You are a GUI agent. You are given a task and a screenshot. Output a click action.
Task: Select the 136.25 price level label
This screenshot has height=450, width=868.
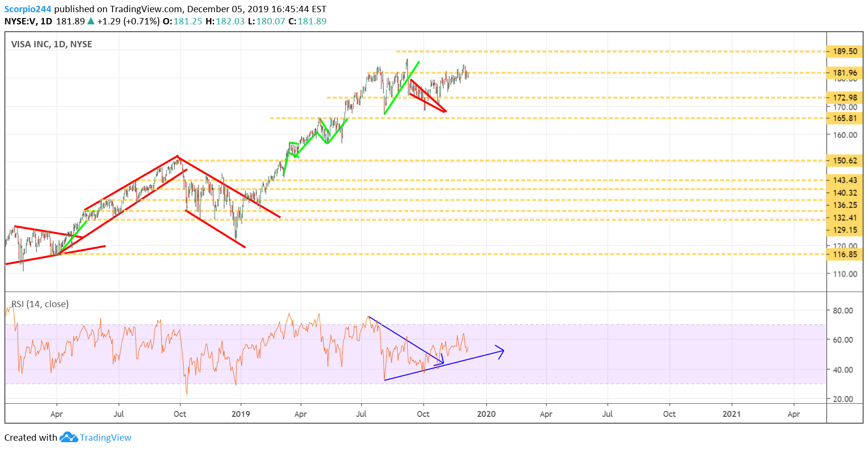click(845, 205)
